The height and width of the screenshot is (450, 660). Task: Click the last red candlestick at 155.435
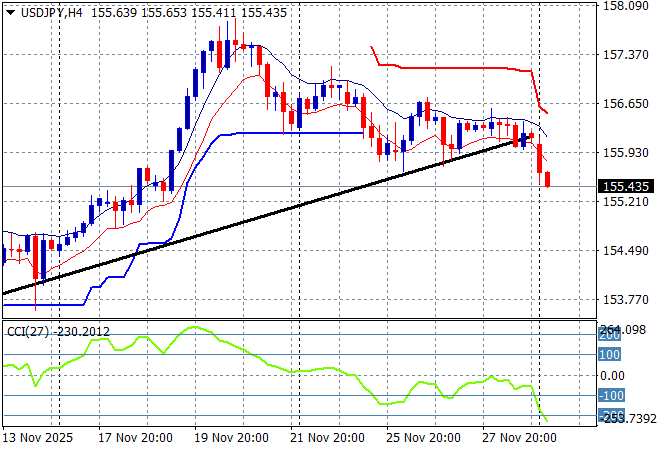click(x=547, y=179)
